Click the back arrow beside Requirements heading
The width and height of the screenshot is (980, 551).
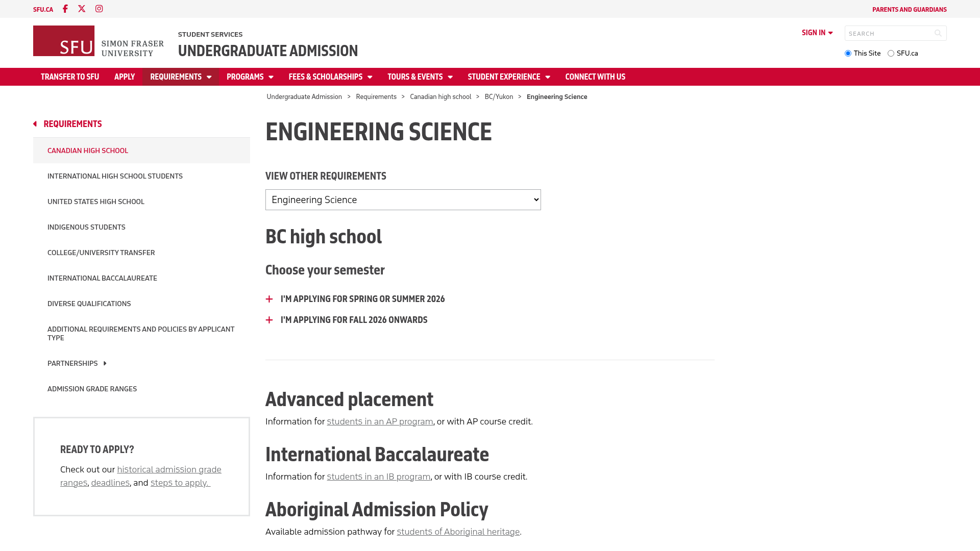(x=35, y=124)
